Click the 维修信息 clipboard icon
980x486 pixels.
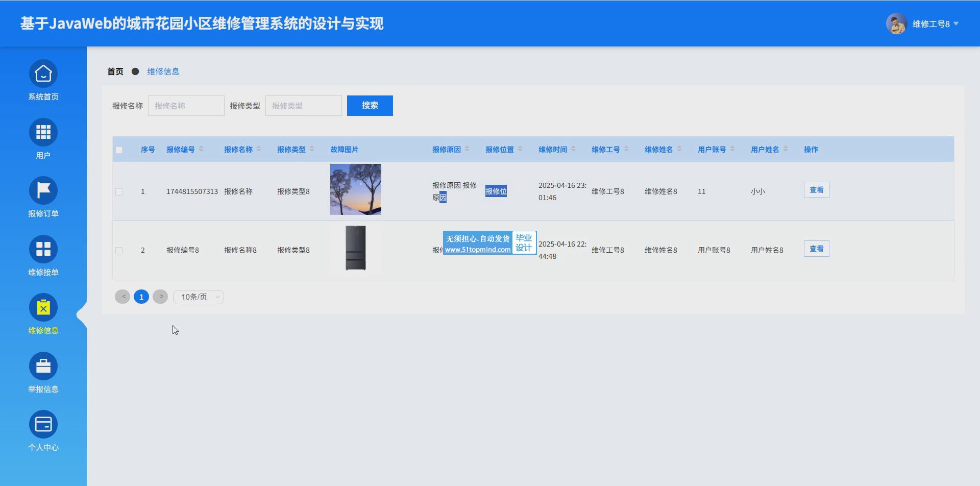coord(43,308)
